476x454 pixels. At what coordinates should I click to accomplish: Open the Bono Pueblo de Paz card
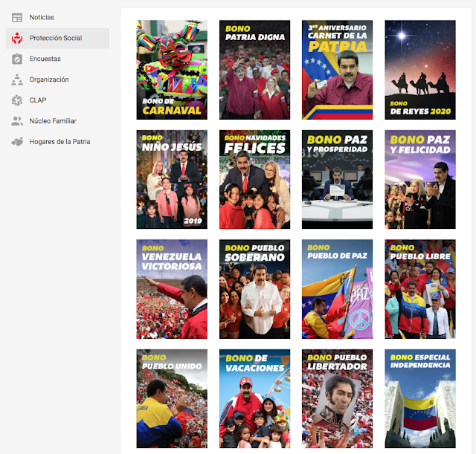337,289
